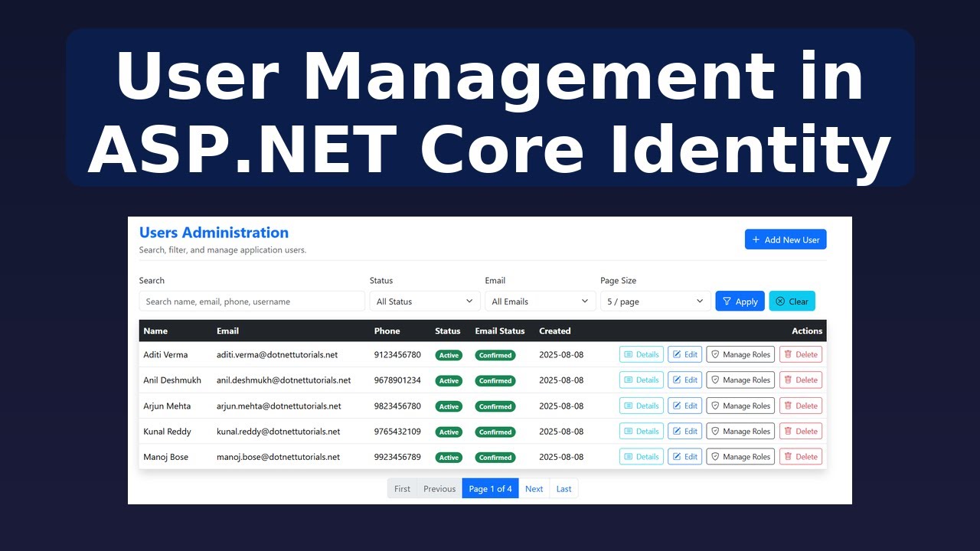This screenshot has height=551, width=980.
Task: Open Details for Anil Deshmukh
Action: click(642, 380)
